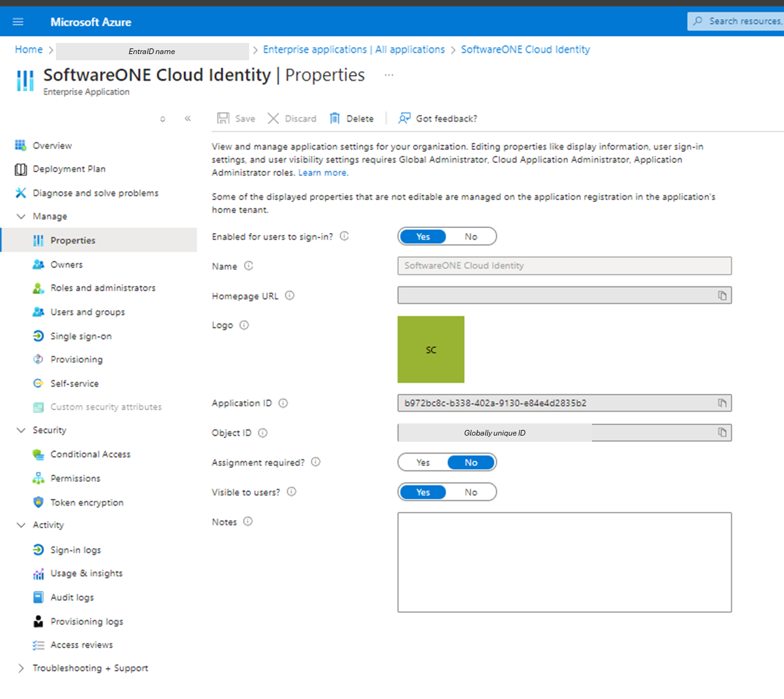Collapse sidebar with double chevron icon
This screenshot has width=784, height=699.
click(188, 118)
